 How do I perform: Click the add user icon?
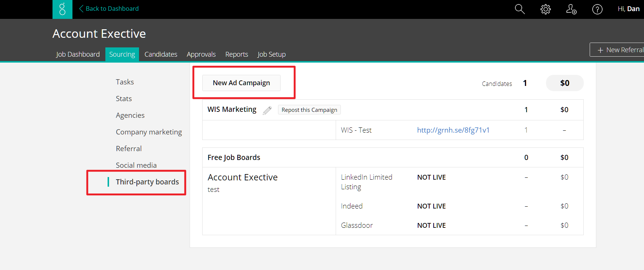(x=571, y=9)
